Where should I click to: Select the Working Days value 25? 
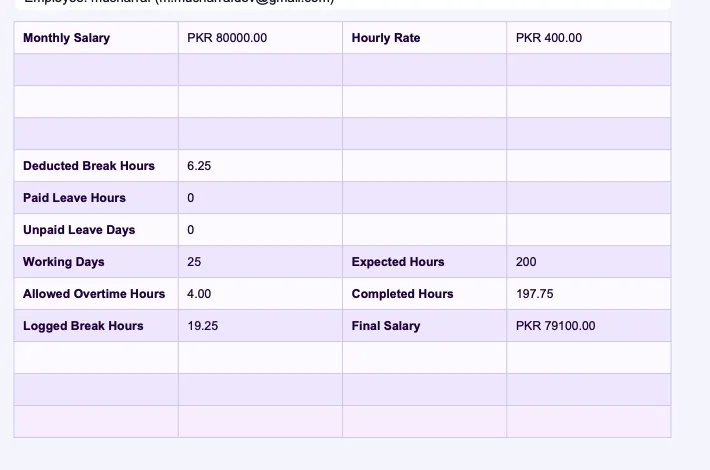point(194,262)
